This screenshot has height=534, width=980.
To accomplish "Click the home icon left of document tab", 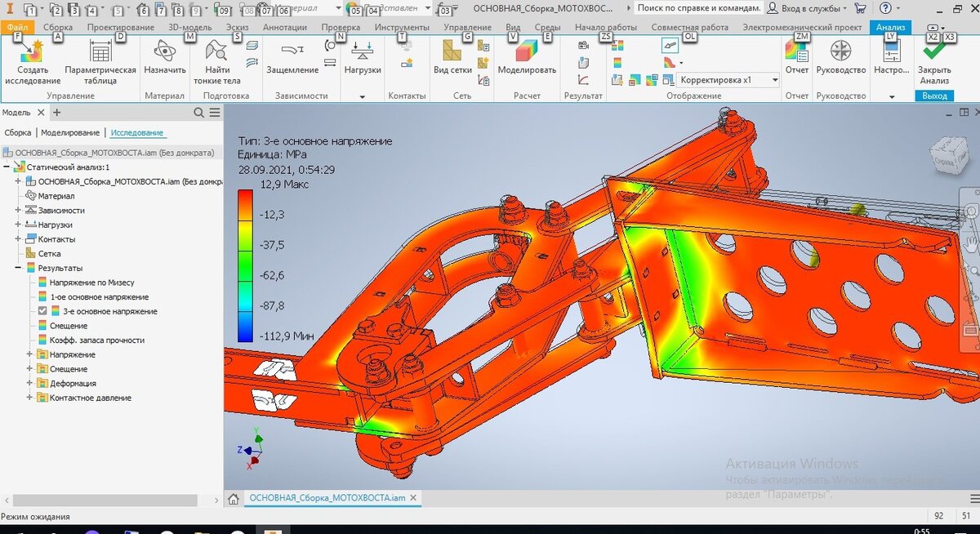I will [234, 498].
